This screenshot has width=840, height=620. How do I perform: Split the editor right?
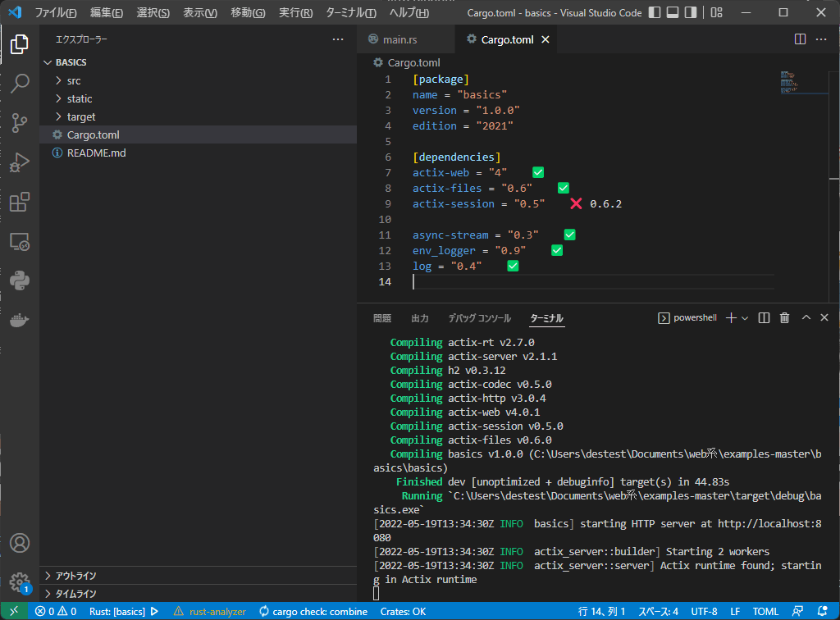pos(800,39)
